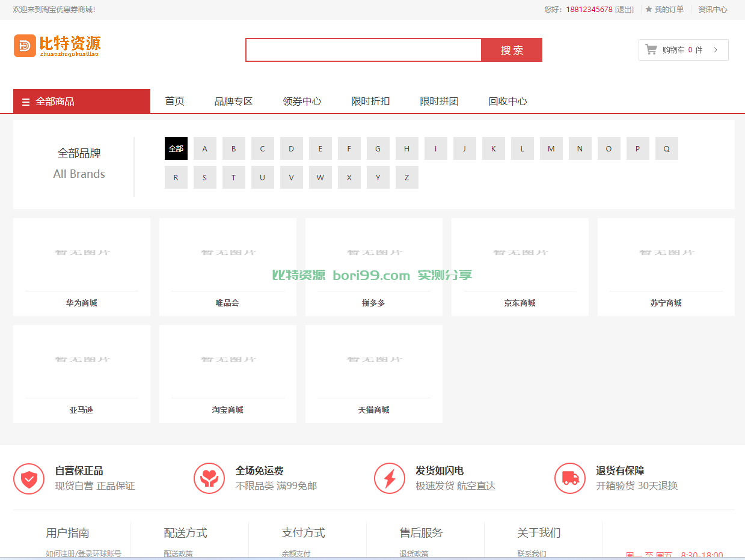745x560 pixels.
Task: Open the 唯品会 brand card
Action: [228, 267]
